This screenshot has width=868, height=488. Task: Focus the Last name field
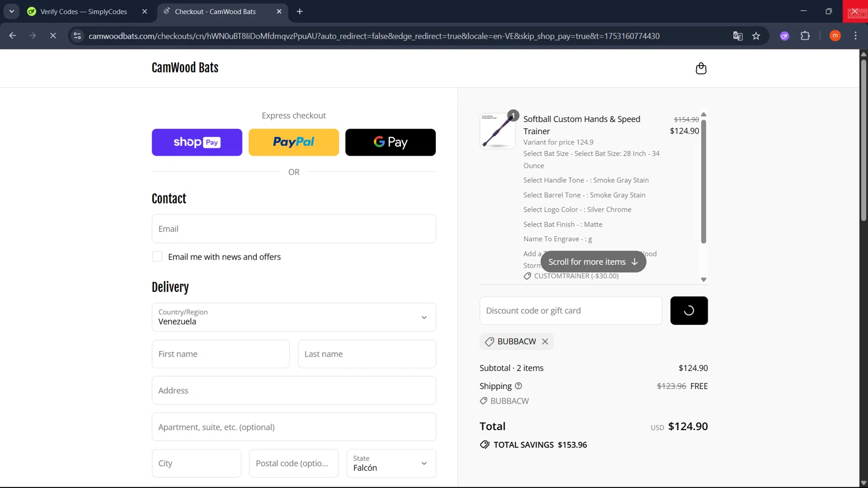(x=367, y=354)
